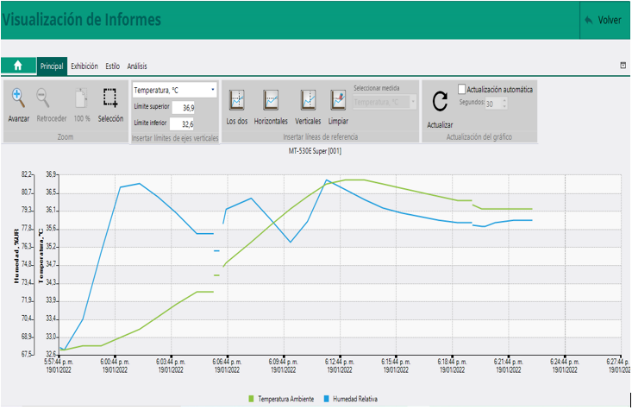
Task: Click the Límite inferior value field
Action: click(183, 124)
